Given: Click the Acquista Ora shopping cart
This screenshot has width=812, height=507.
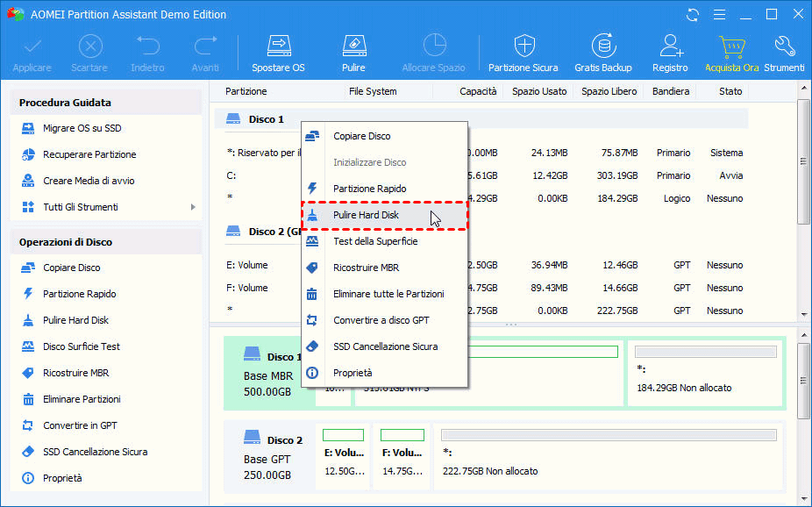Looking at the screenshot, I should click(731, 54).
